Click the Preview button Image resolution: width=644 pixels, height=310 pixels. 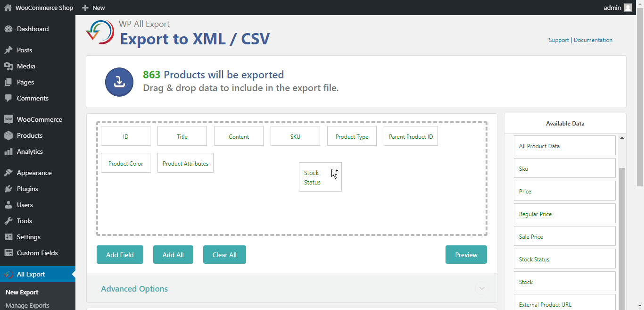click(x=466, y=254)
